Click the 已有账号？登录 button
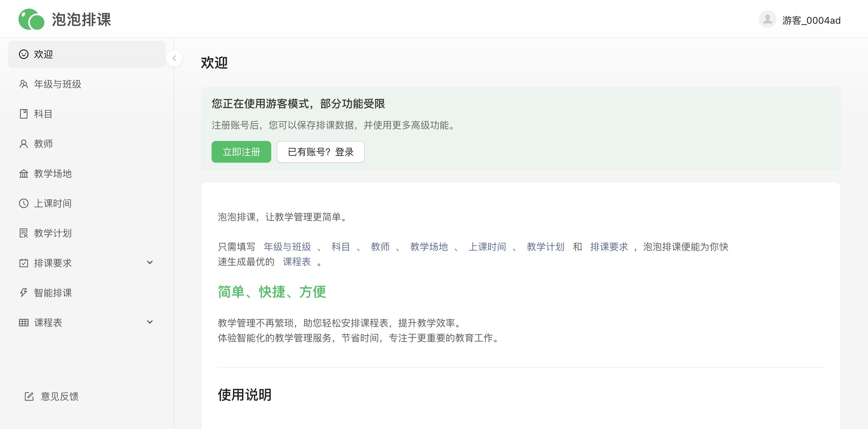868x429 pixels. (320, 152)
